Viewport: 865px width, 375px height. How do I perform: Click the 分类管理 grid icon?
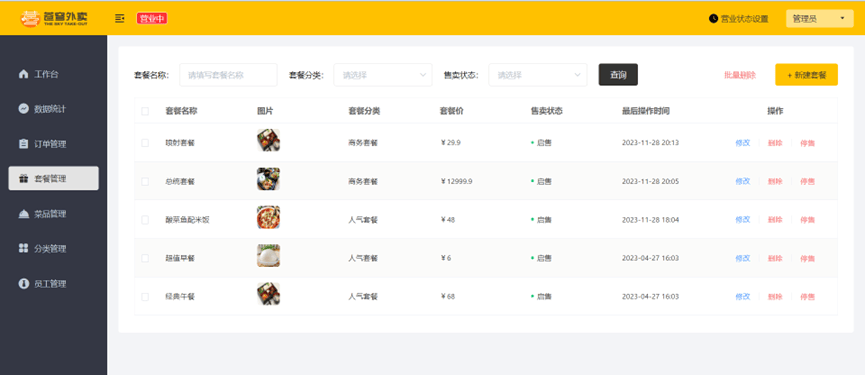click(x=23, y=249)
